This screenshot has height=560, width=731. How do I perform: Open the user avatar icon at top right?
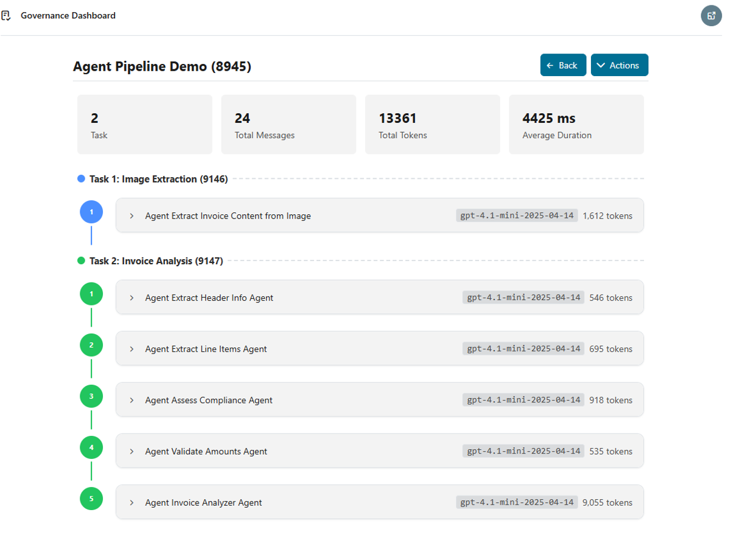click(711, 16)
